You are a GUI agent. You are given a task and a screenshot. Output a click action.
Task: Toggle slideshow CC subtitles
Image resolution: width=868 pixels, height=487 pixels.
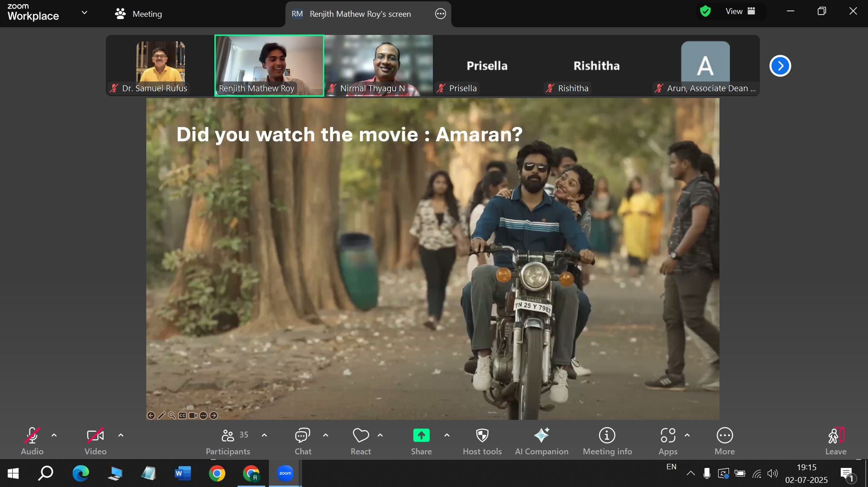(x=182, y=415)
